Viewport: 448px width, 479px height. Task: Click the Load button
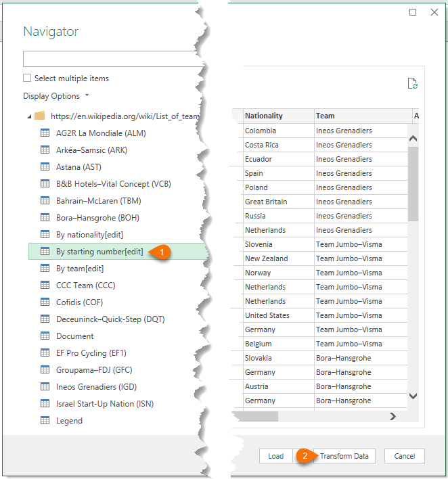coord(275,456)
